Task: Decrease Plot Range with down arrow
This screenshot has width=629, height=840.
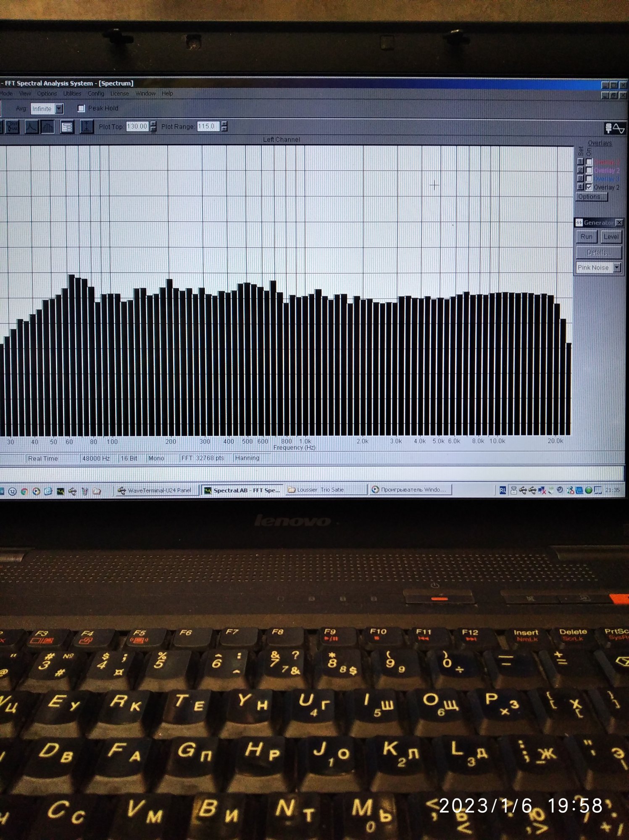Action: [224, 129]
